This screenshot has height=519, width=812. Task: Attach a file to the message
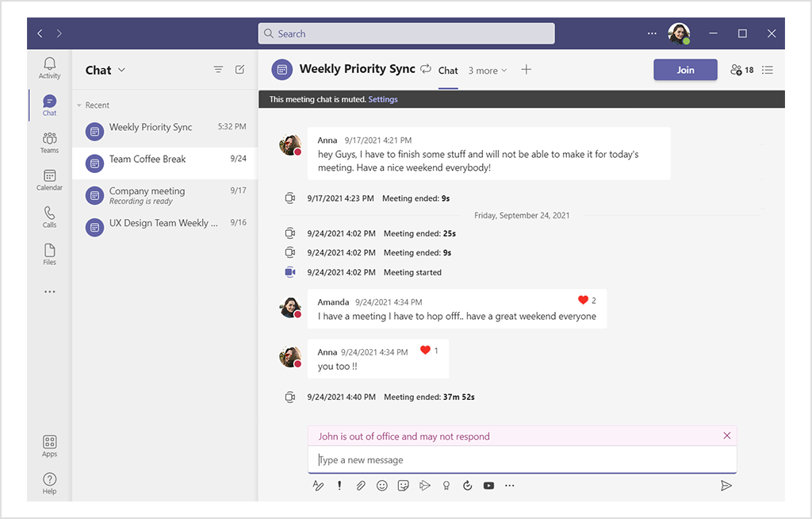pos(361,485)
